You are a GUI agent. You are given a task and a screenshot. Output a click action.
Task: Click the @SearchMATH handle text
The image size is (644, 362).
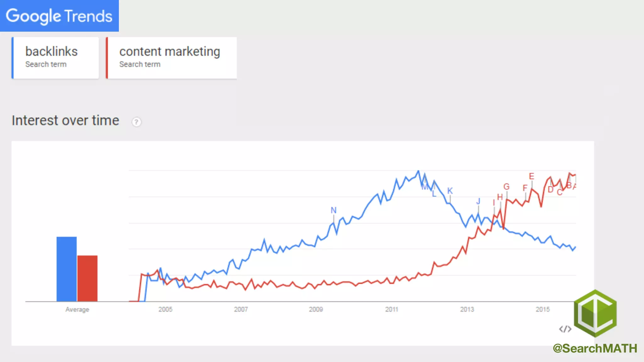[x=595, y=348]
